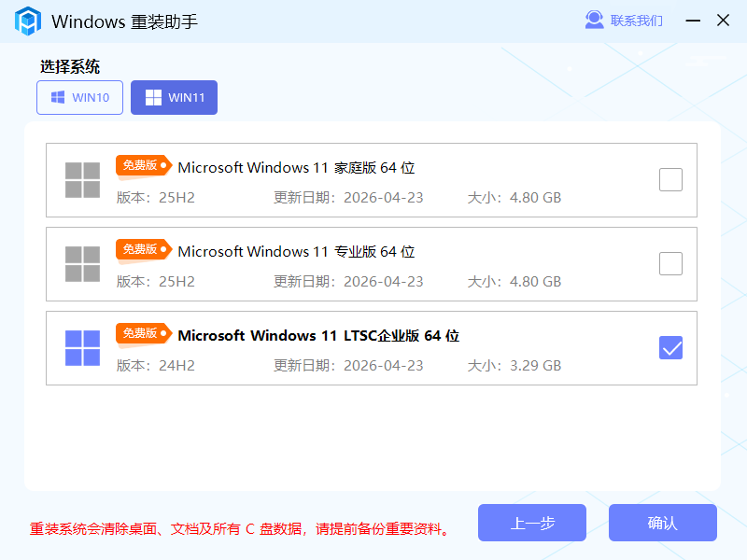This screenshot has height=560, width=747.
Task: Click 大小 4.80 GB in 专业版 row
Action: coord(514,282)
